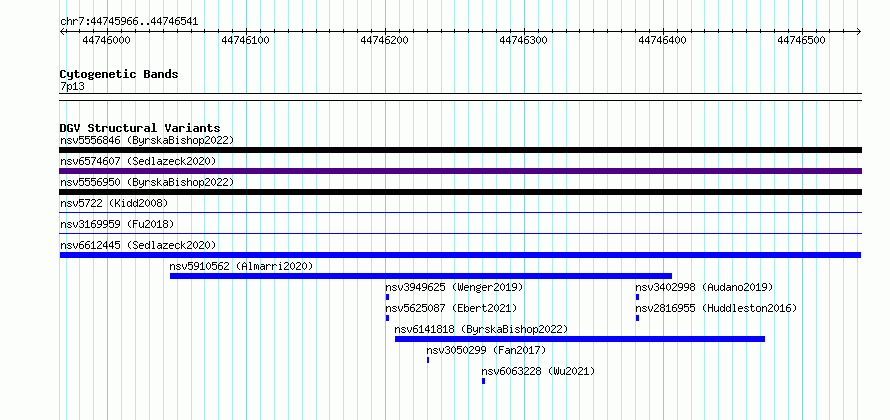The width and height of the screenshot is (890, 420).
Task: Click the nsv3050299 (Fan2017) label
Action: pos(486,350)
